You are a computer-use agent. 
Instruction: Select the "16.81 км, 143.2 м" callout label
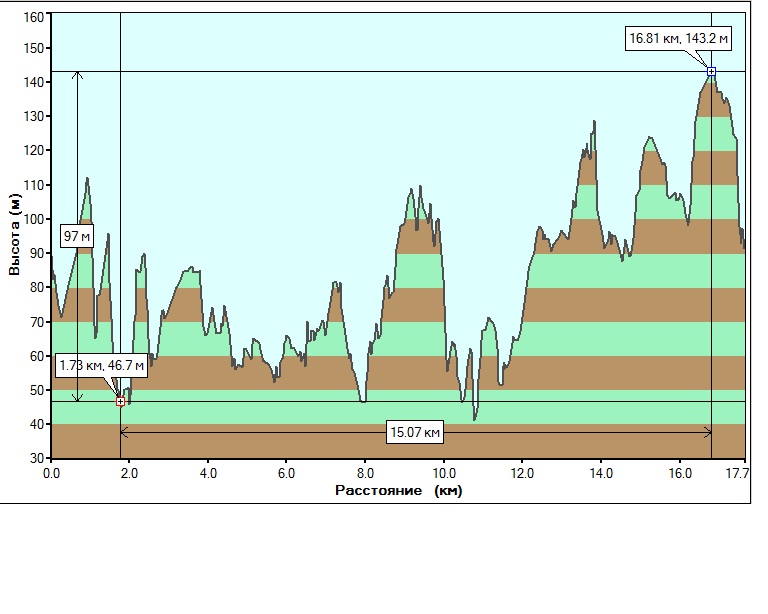(x=678, y=39)
